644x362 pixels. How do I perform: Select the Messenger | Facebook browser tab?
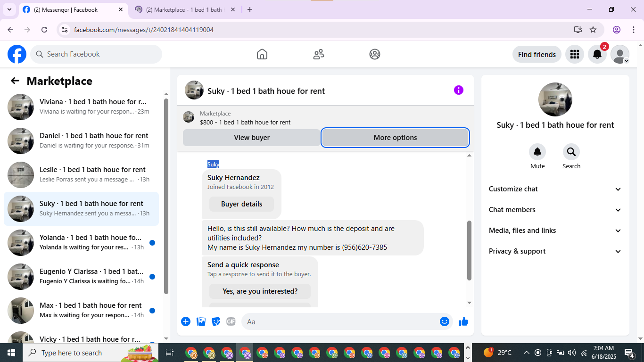73,9
